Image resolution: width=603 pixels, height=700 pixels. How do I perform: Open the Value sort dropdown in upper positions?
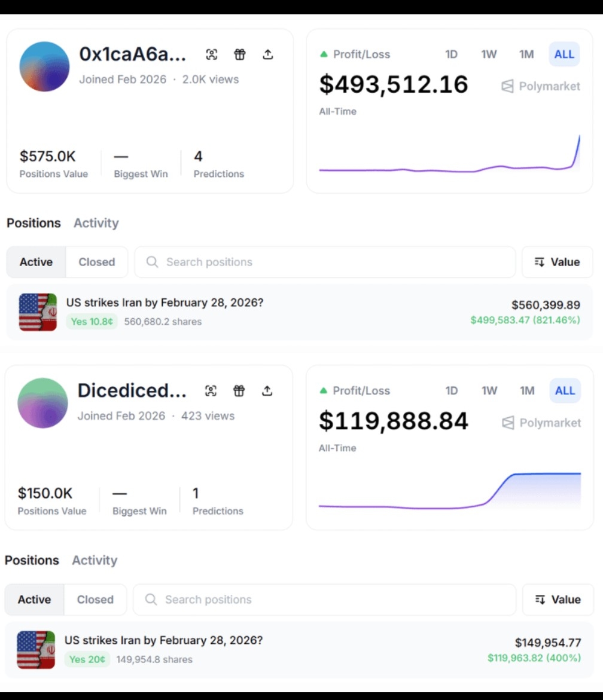558,262
